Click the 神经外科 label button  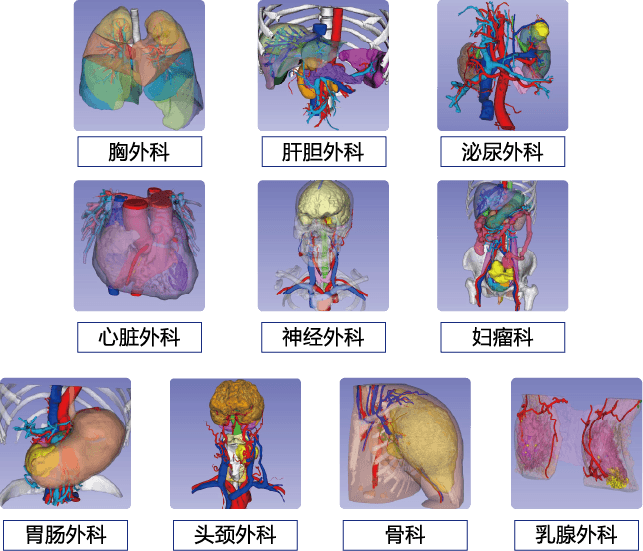(x=324, y=337)
